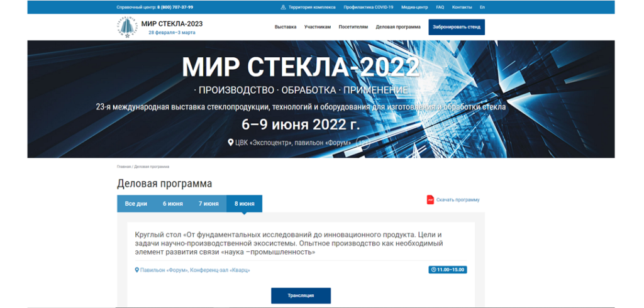Click the location pin icon next to Павильон «Форум»
This screenshot has height=308, width=644.
(x=137, y=270)
